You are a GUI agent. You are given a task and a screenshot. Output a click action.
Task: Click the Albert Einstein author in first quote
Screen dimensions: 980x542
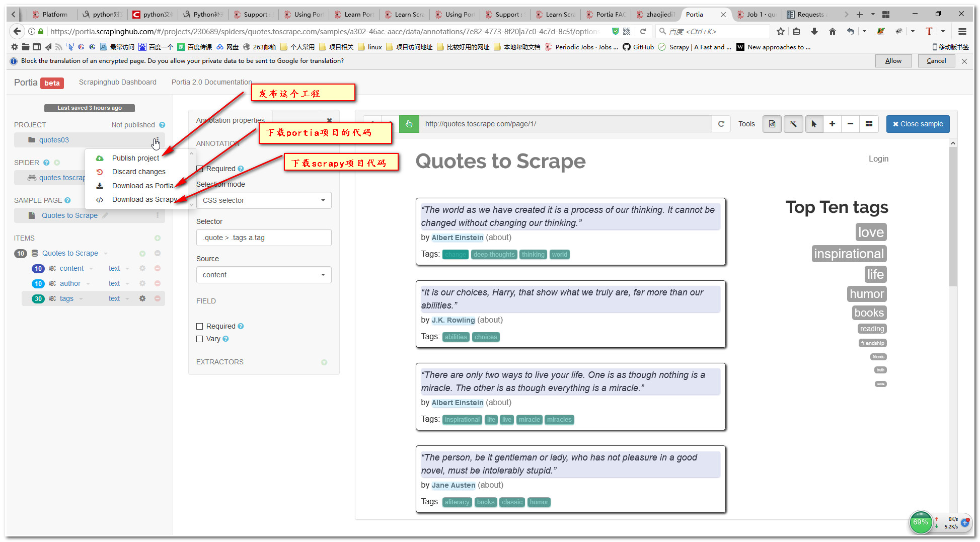pyautogui.click(x=457, y=238)
